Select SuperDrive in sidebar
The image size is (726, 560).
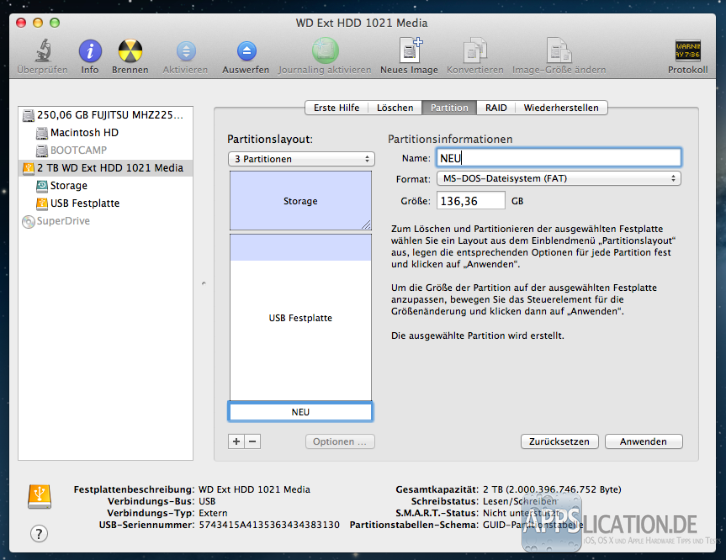(x=106, y=221)
